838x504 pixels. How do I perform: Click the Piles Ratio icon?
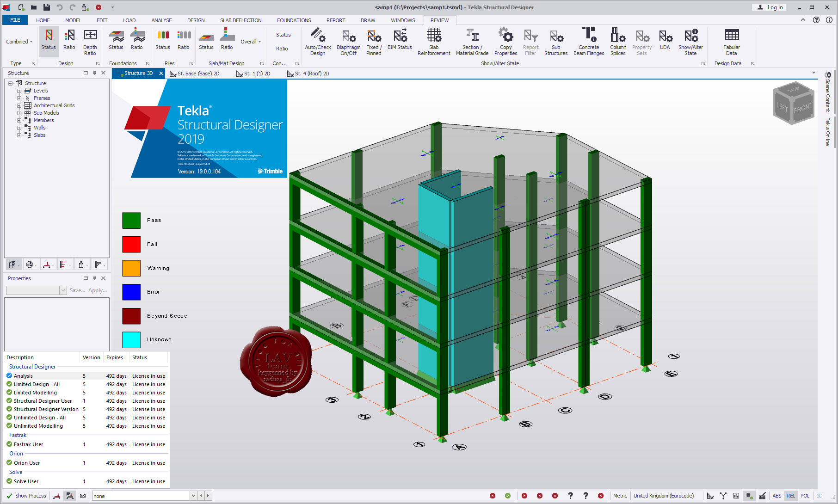click(x=184, y=39)
